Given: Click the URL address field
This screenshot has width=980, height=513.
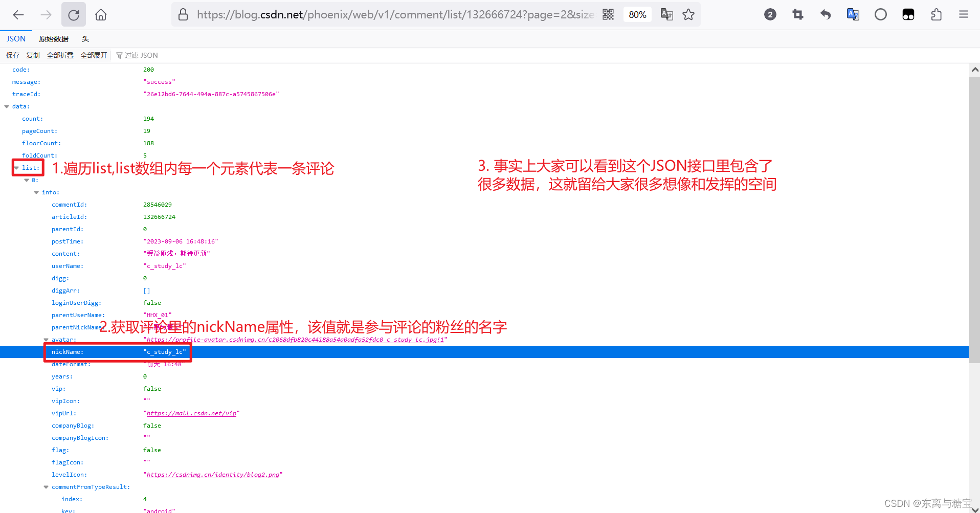Looking at the screenshot, I should 395,15.
